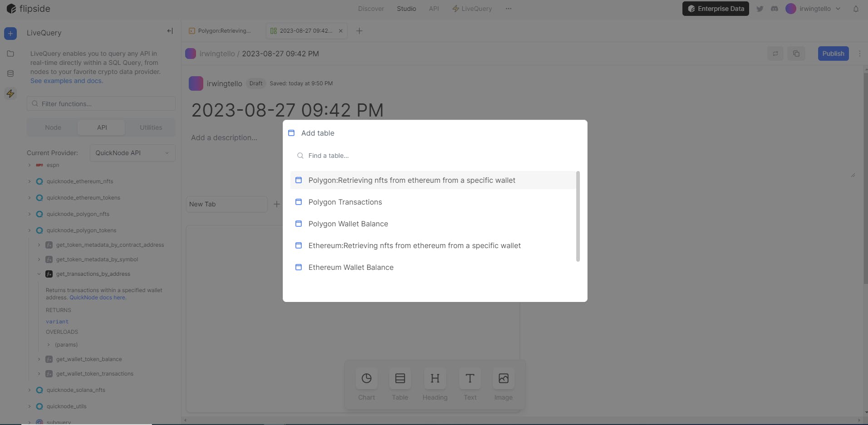Viewport: 868px width, 425px height.
Task: Click the get_transactions_by_address function icon
Action: pyautogui.click(x=49, y=274)
